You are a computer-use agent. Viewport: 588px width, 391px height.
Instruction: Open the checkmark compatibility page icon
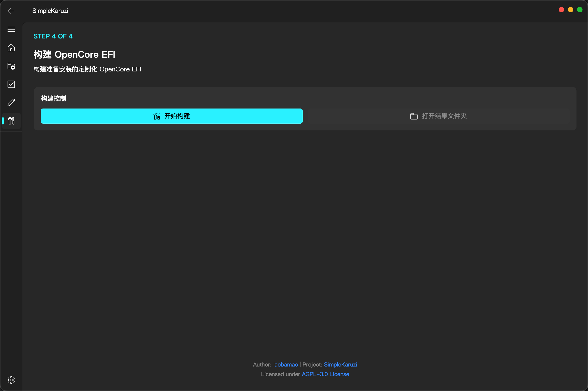click(11, 84)
